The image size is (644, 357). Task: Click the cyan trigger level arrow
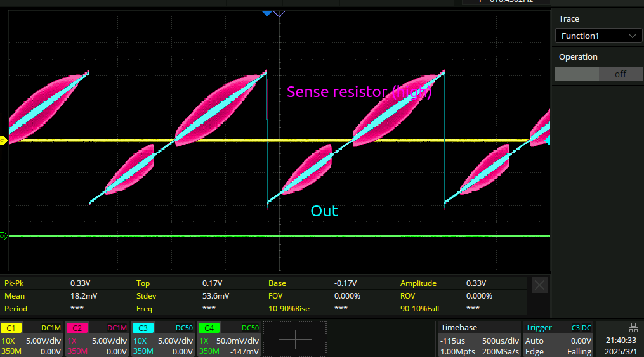tap(548, 140)
